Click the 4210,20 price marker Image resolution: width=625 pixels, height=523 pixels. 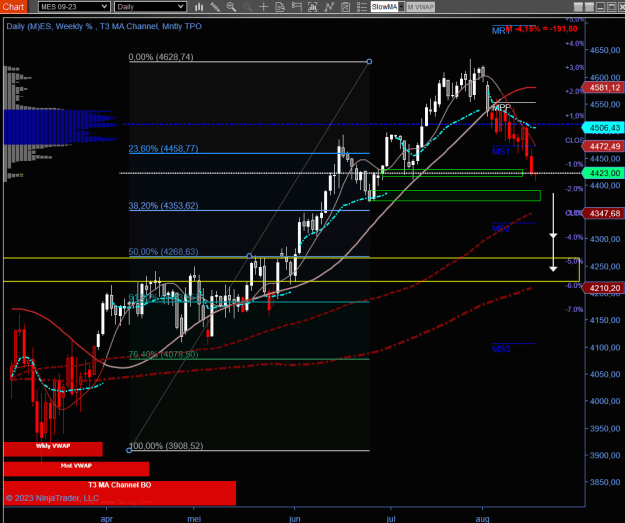[x=603, y=288]
